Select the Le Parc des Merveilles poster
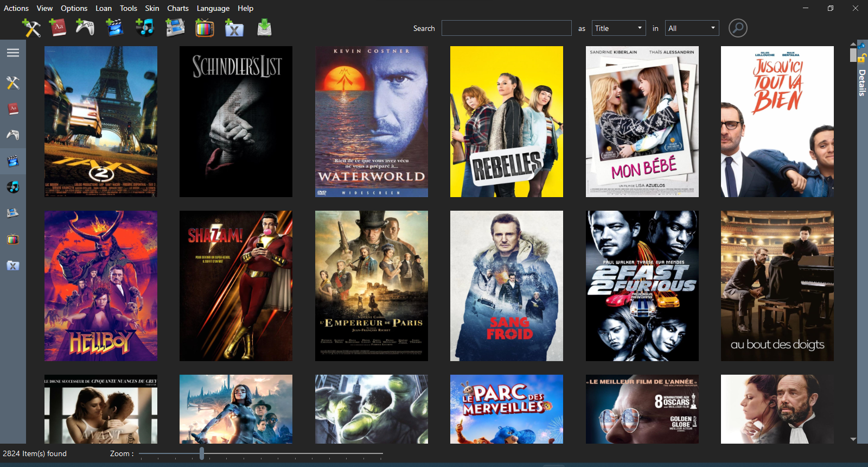The width and height of the screenshot is (868, 467). [x=507, y=409]
